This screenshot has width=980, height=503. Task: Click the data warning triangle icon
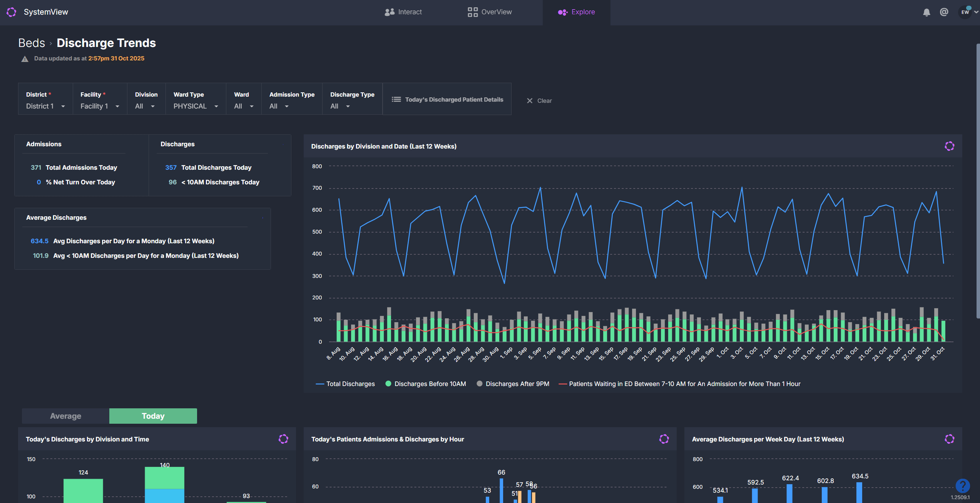pos(25,59)
